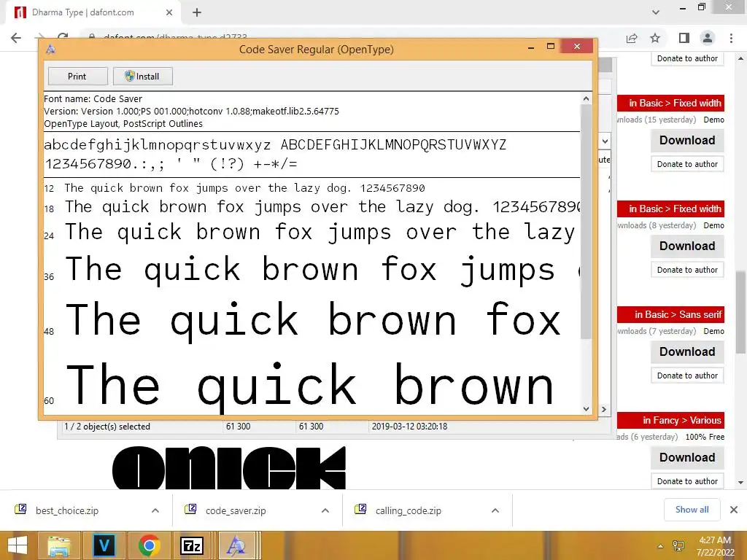Screen dimensions: 747x560
Task: Open the V application in taskbar
Action: pos(104,545)
